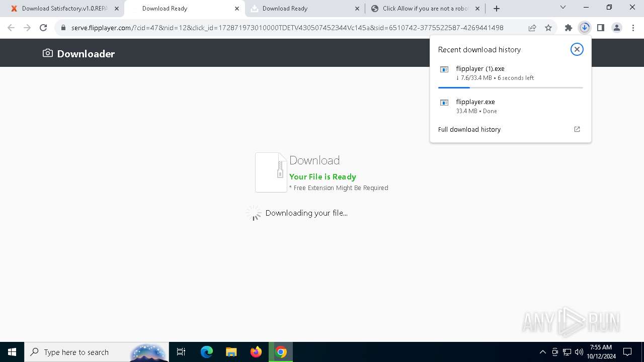The height and width of the screenshot is (362, 644).
Task: Open the extensions puzzle icon
Action: (569, 28)
